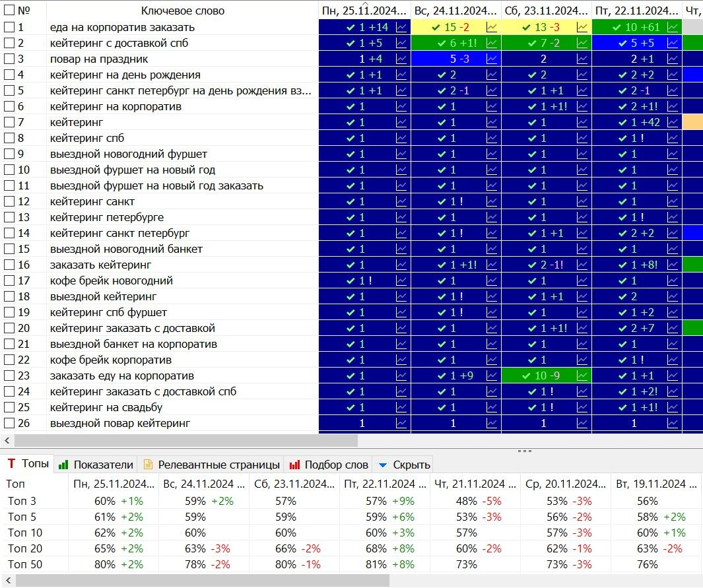703x588 pixels.
Task: Open chart icon for row 1 on 25.11.2024
Action: 401,27
